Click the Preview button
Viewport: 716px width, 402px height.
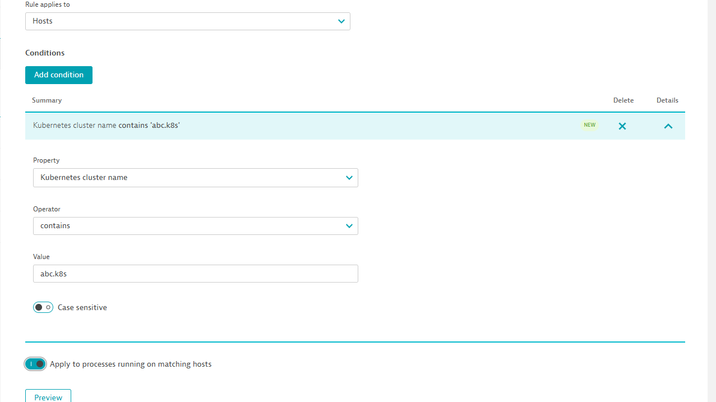click(48, 397)
